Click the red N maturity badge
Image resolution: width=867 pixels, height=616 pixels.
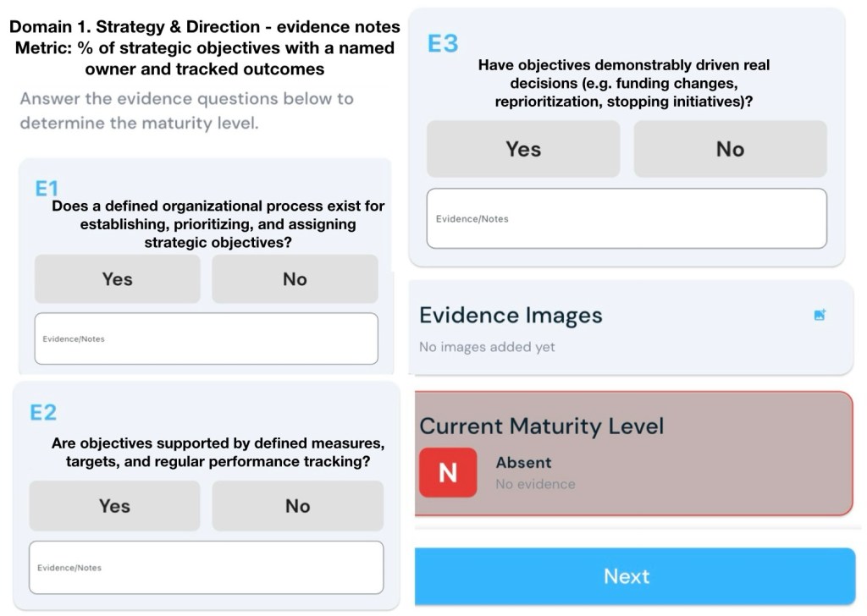[x=448, y=472]
